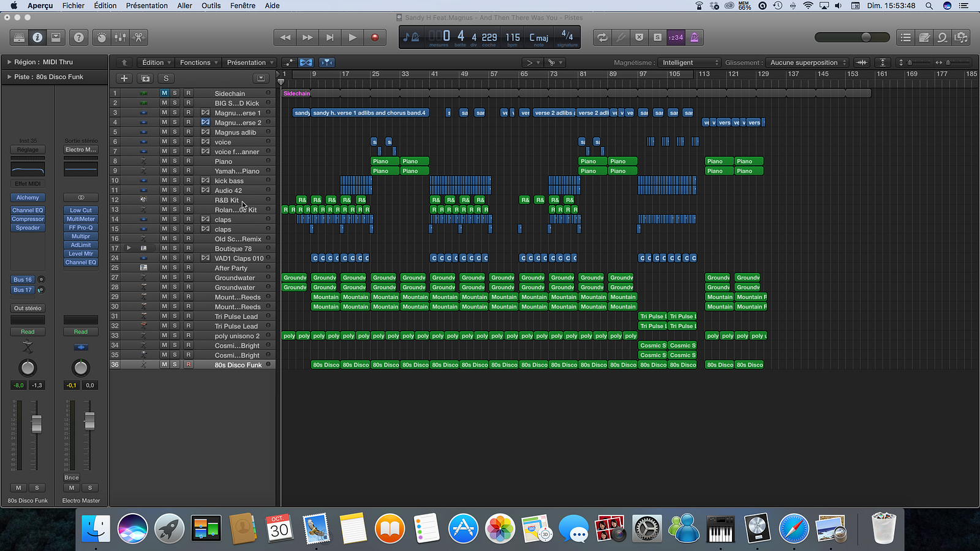Solo the kick bass track
Viewport: 980px width, 551px height.
click(x=175, y=181)
